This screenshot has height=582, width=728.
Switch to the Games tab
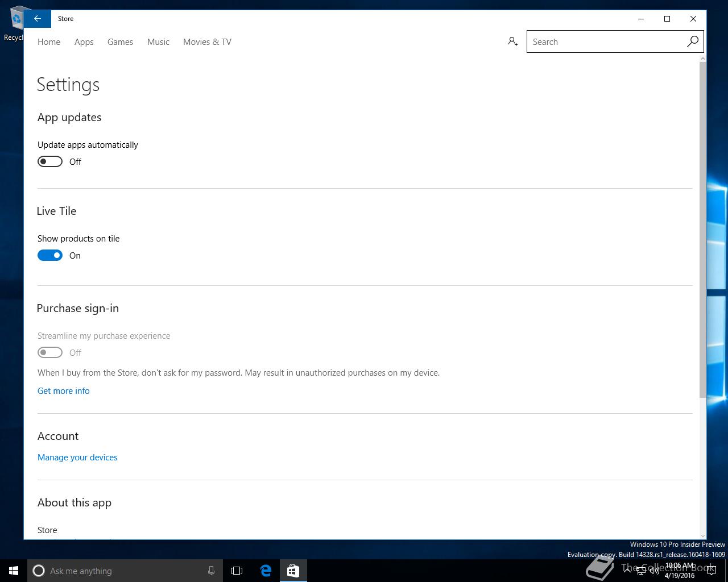pyautogui.click(x=120, y=41)
